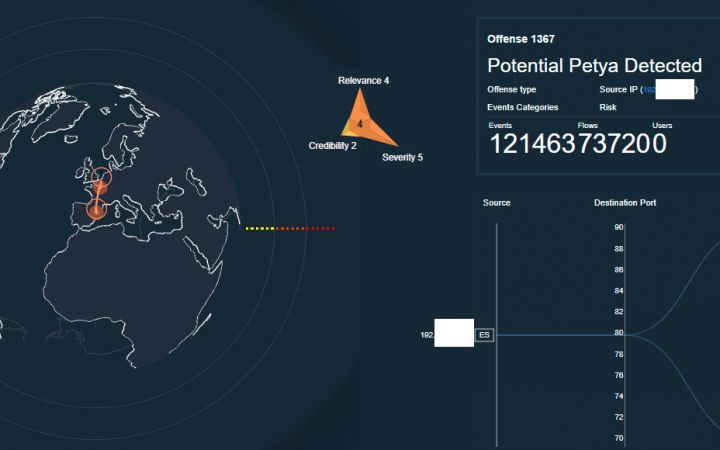Click the Source column header
Viewport: 720px width, 450px height.
(496, 202)
